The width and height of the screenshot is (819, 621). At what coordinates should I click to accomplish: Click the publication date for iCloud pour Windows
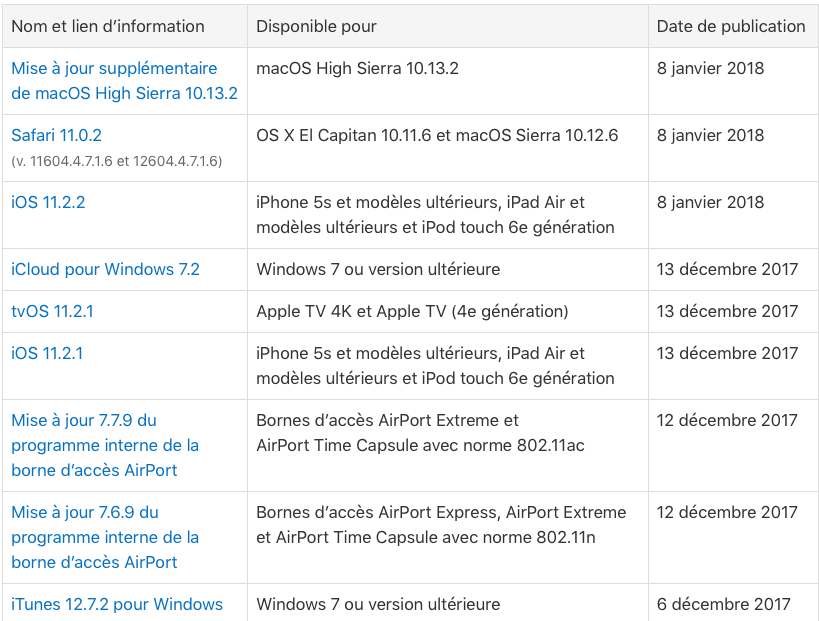[x=727, y=269]
